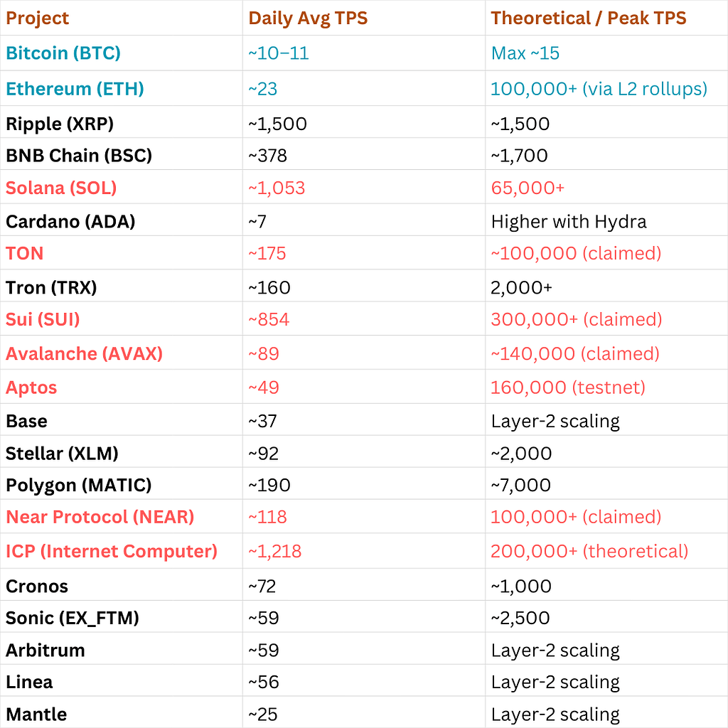Click the Theoretical / Peak TPS header
728x728 pixels.
(588, 18)
